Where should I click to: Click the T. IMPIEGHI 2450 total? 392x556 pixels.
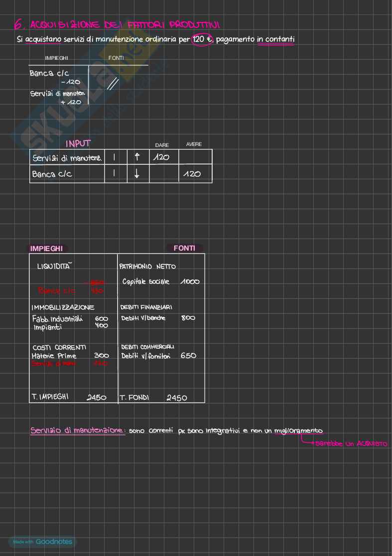[x=69, y=397]
